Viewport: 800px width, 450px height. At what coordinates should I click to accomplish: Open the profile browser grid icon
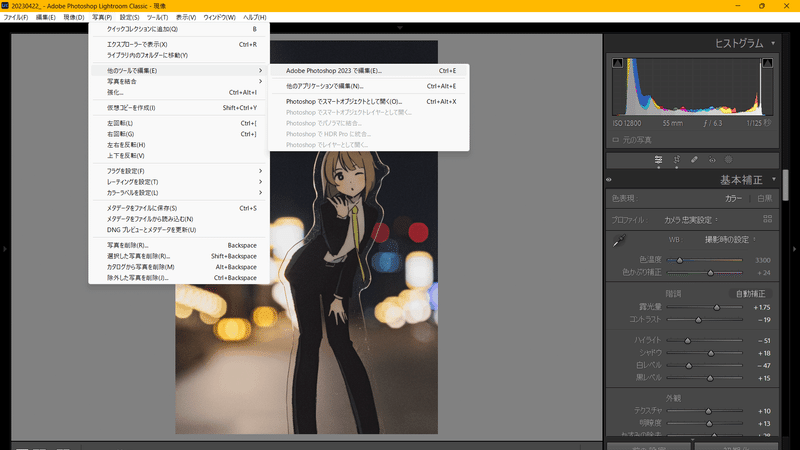coord(767,219)
